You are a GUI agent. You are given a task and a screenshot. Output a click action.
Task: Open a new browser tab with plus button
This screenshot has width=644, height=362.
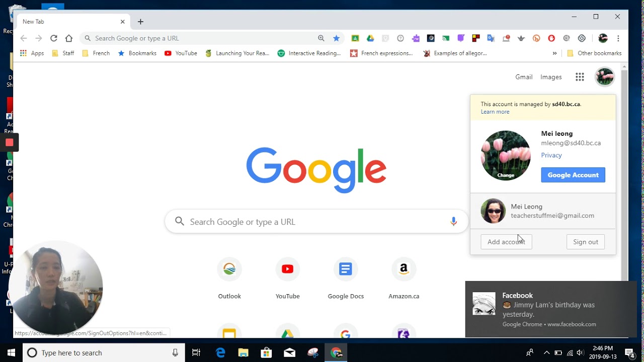(140, 22)
